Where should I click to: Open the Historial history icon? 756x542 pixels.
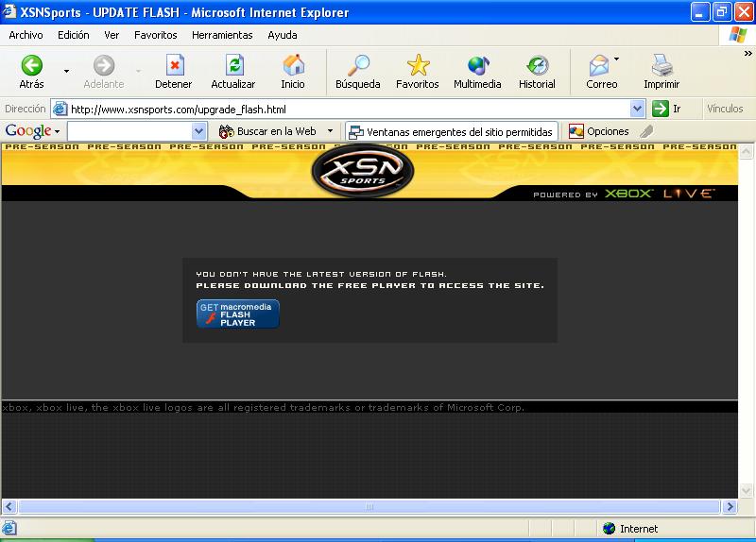(x=537, y=65)
